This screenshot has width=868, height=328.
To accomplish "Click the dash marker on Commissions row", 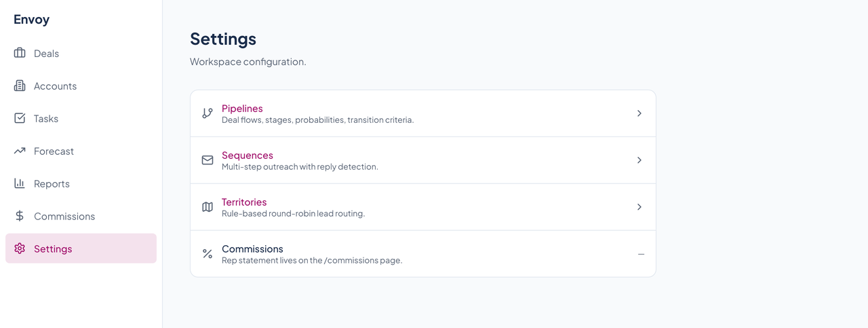I will click(x=641, y=254).
